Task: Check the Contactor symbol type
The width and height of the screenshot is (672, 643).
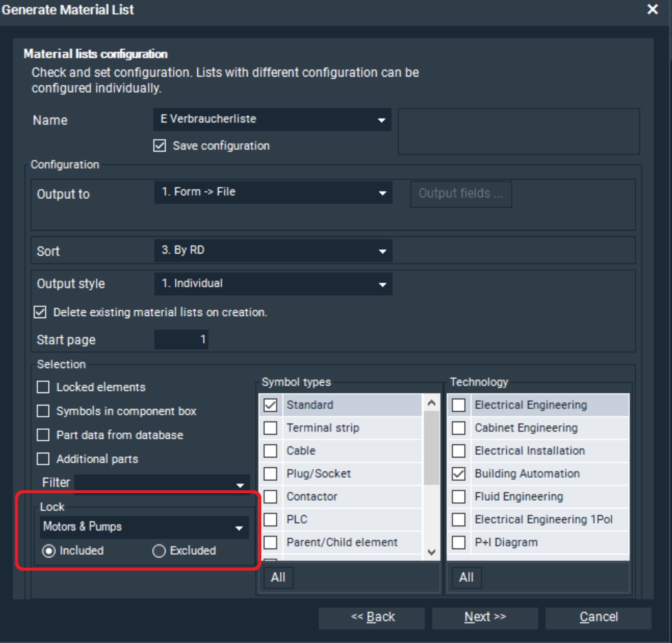Action: pos(270,497)
